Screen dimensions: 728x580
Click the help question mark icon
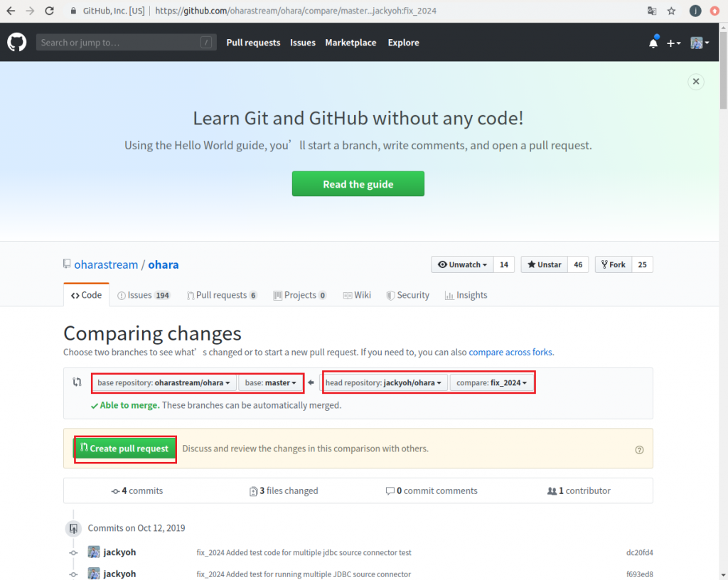click(639, 450)
